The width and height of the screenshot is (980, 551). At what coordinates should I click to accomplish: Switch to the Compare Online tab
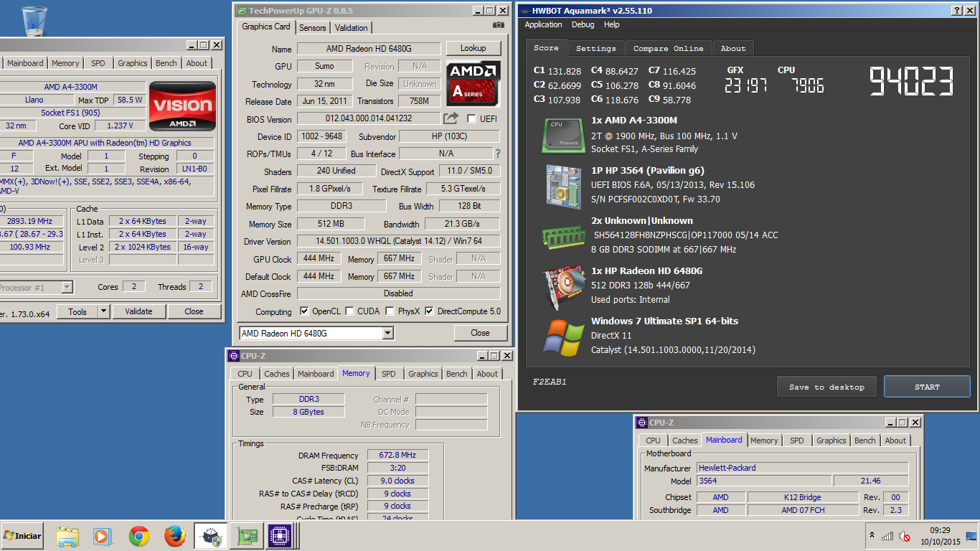[668, 48]
